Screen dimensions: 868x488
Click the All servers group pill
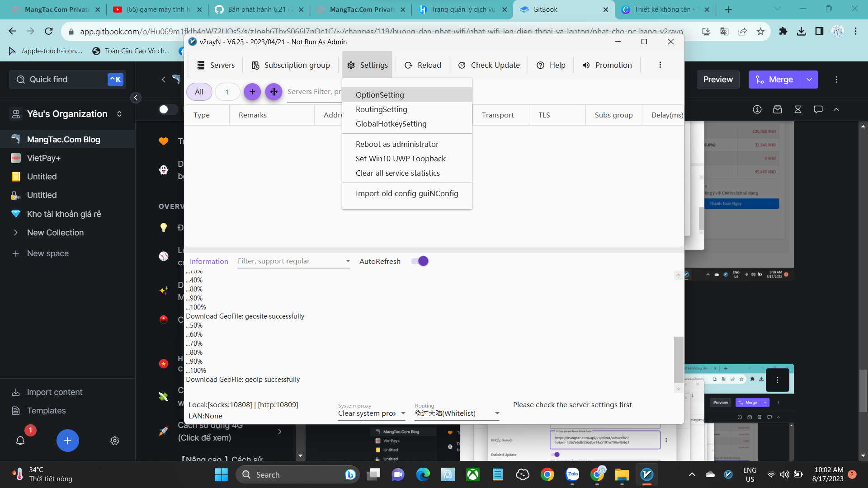[x=199, y=92]
